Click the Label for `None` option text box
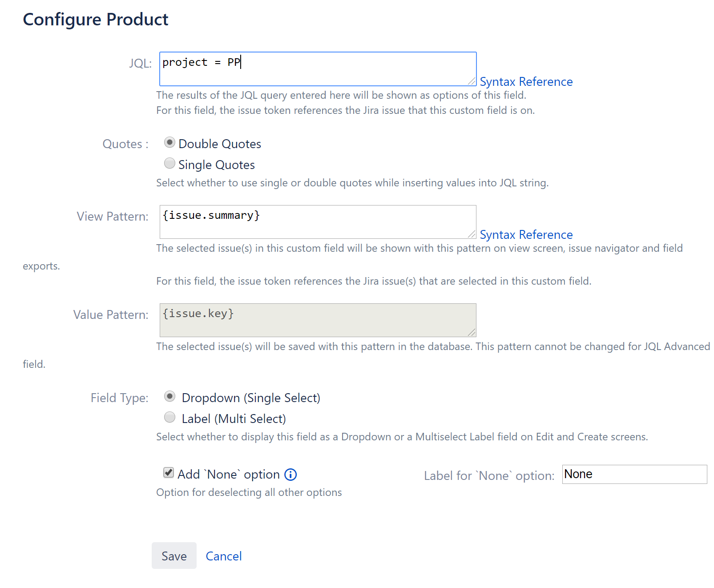Screen dimensions: 714x588 click(x=634, y=475)
